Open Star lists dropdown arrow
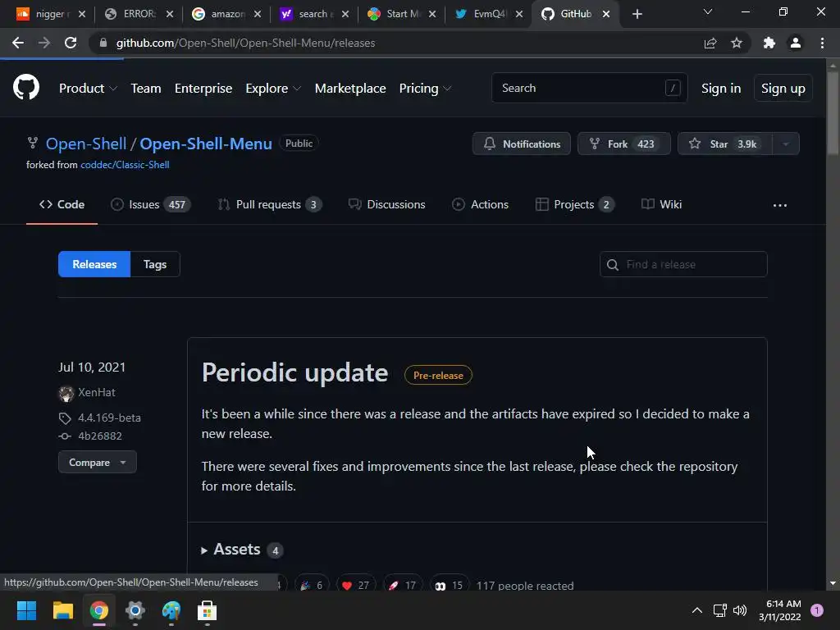 (786, 144)
